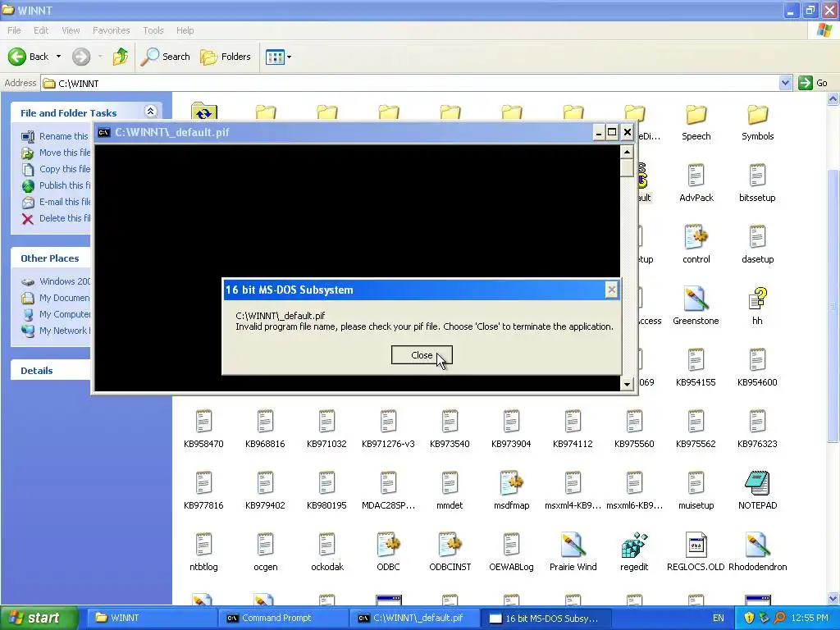Viewport: 840px width, 630px height.
Task: Click the Delete this file link
Action: [x=56, y=218]
